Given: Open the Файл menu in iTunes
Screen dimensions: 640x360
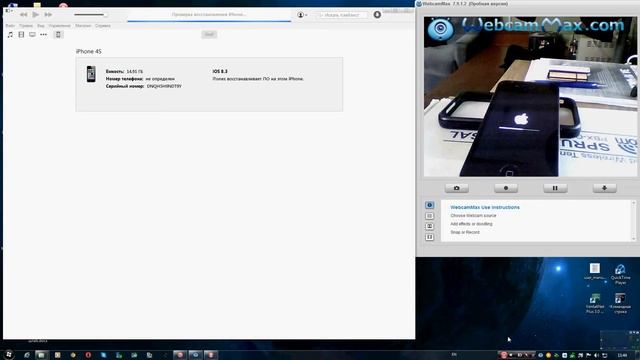Looking at the screenshot, I should (x=10, y=26).
